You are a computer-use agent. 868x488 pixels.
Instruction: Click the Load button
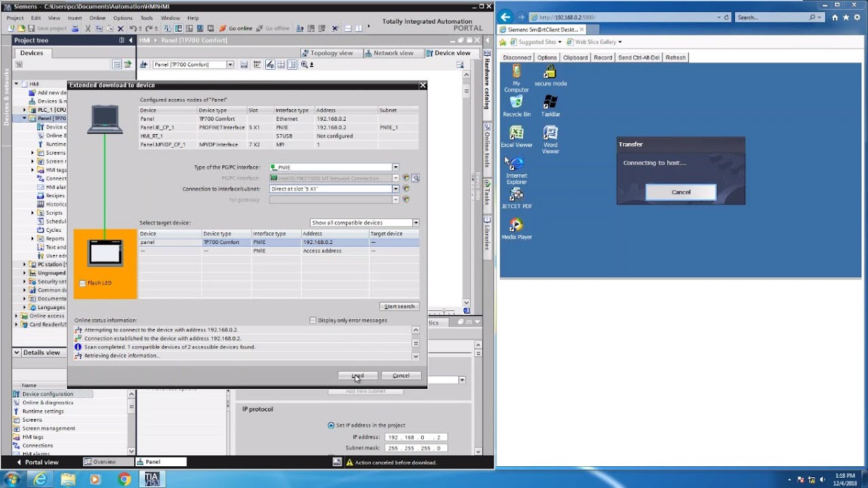357,375
